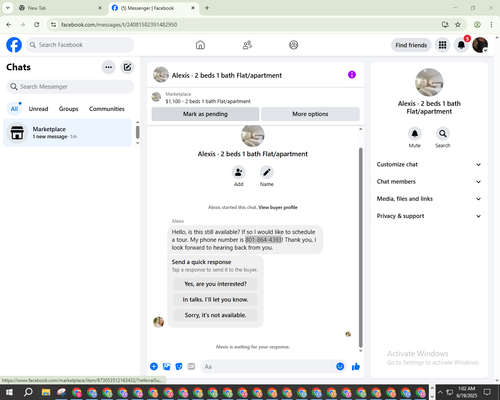Click the Search Messenger field
This screenshot has height=400, width=500.
coord(70,87)
